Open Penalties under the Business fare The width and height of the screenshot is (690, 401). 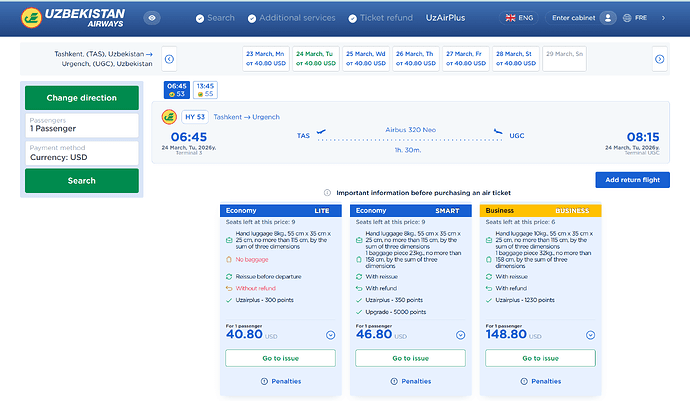[540, 382]
